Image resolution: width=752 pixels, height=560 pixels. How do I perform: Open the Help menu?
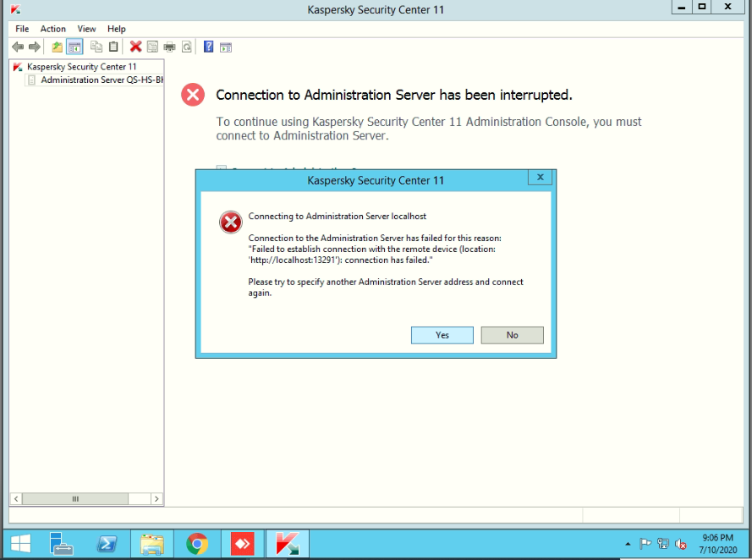click(x=117, y=29)
